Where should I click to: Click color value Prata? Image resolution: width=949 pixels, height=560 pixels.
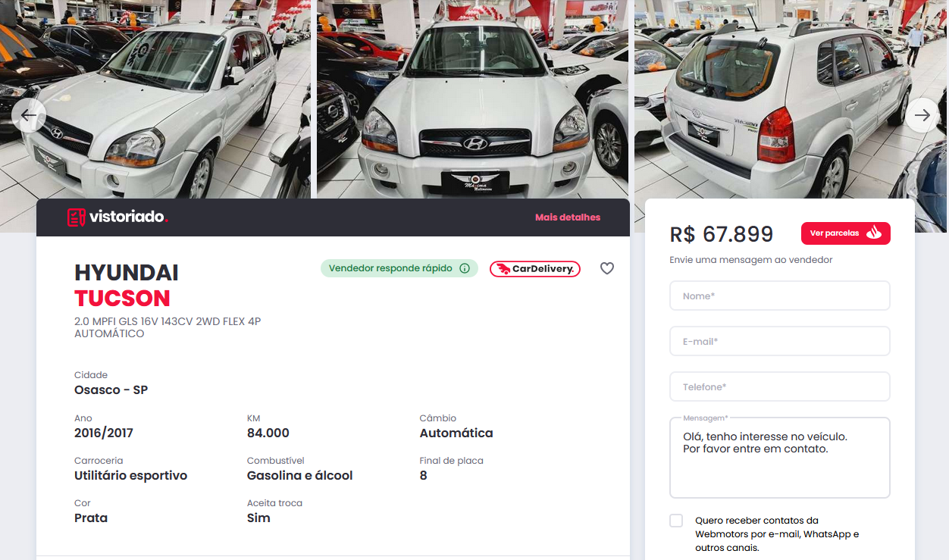tap(91, 518)
